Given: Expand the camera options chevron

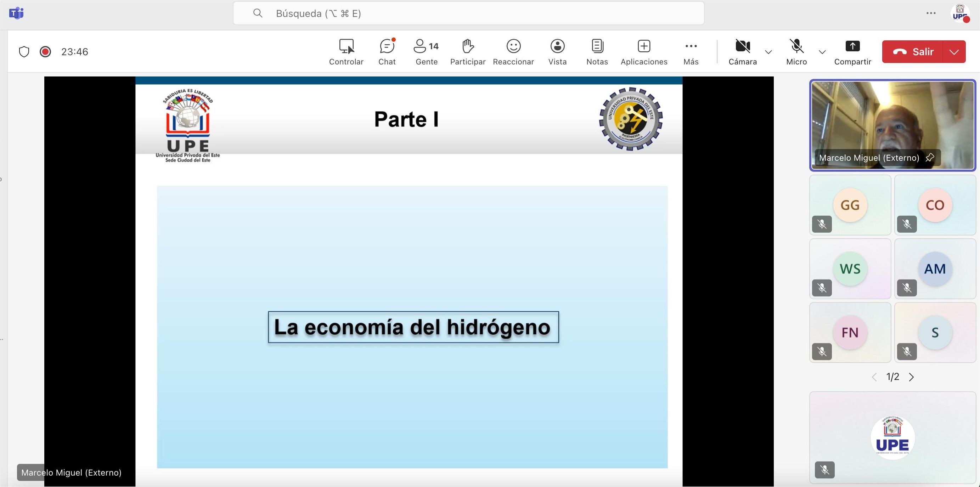Looking at the screenshot, I should pyautogui.click(x=768, y=52).
